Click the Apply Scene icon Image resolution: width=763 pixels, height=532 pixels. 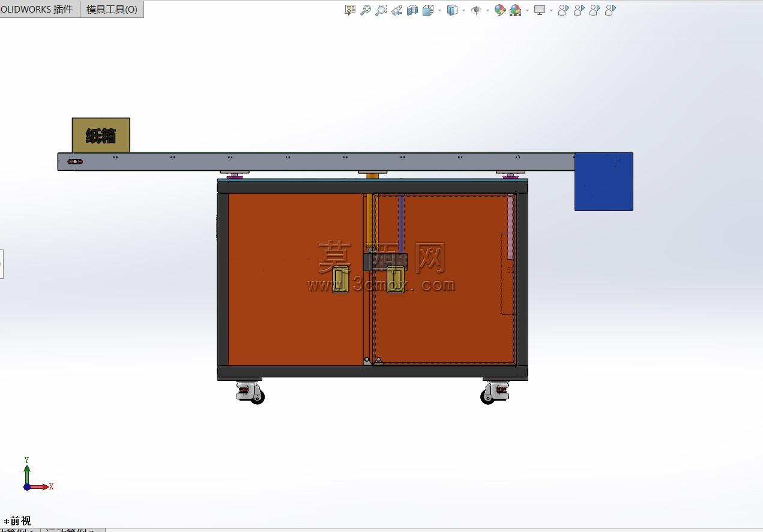[x=516, y=10]
